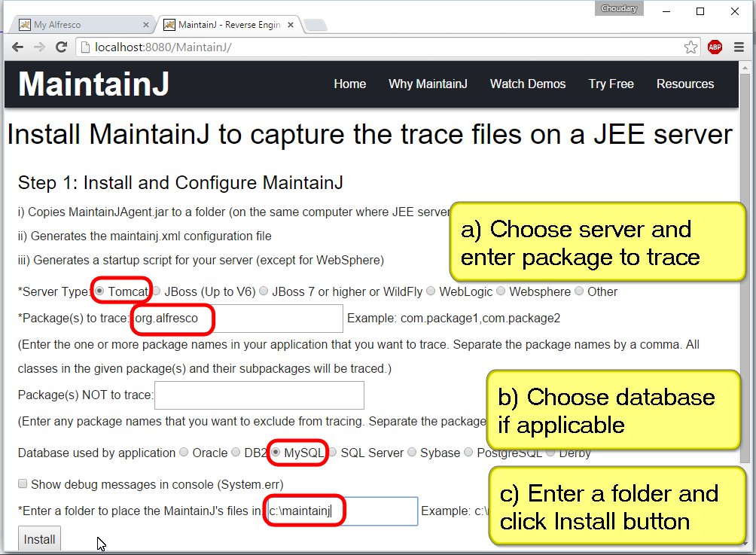The height and width of the screenshot is (555, 756).
Task: Switch to the My Alfresco tab
Action: click(x=75, y=25)
